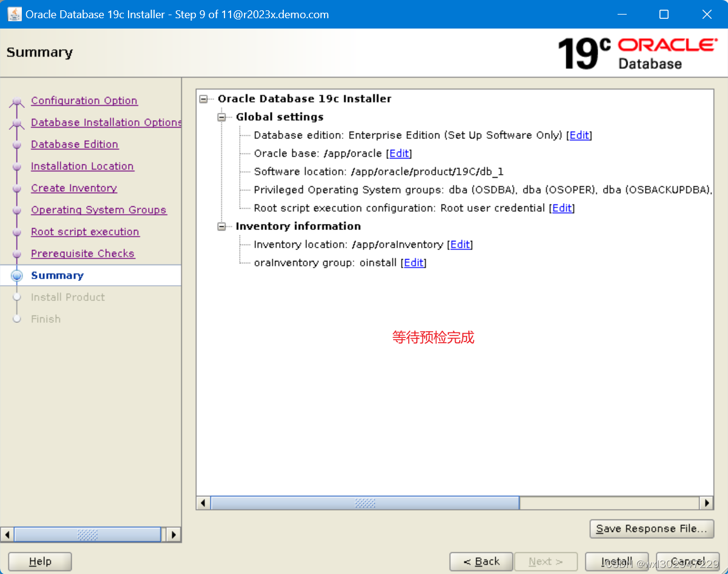Edit the Database edition setting
The width and height of the screenshot is (728, 574).
579,135
